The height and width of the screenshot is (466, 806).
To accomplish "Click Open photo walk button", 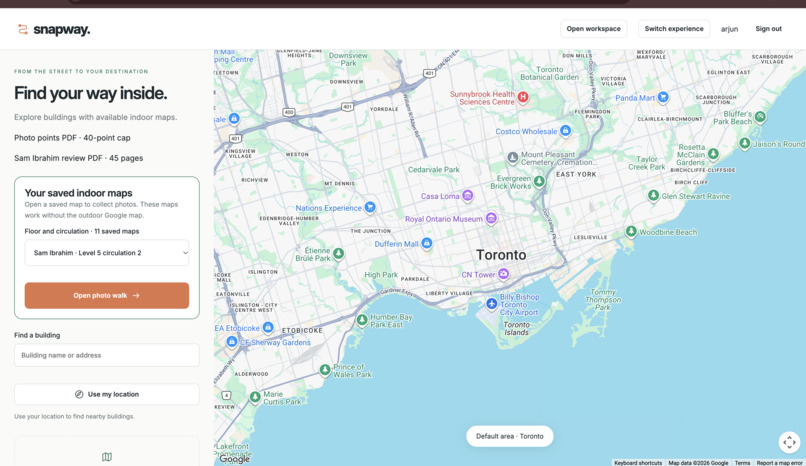I will coord(107,295).
